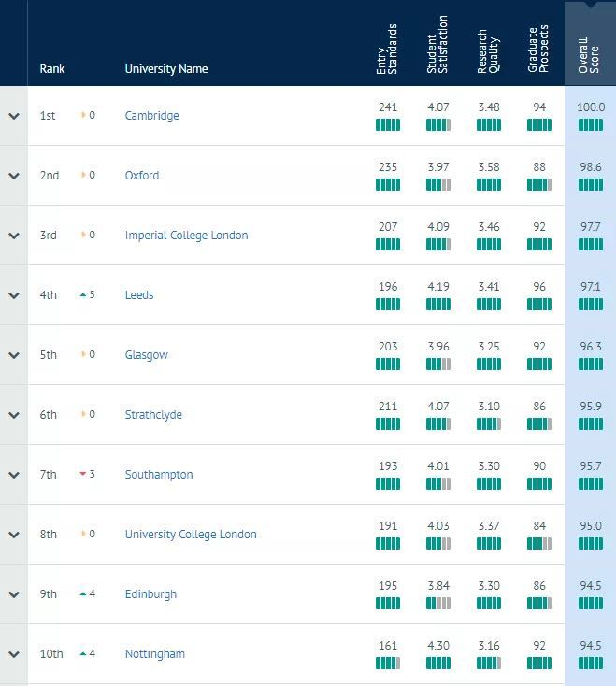
Task: Sort by Entry Standards column
Action: 387,49
